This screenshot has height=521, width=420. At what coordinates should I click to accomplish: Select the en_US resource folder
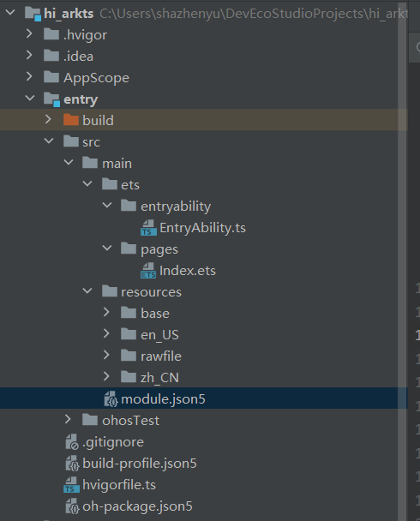159,335
